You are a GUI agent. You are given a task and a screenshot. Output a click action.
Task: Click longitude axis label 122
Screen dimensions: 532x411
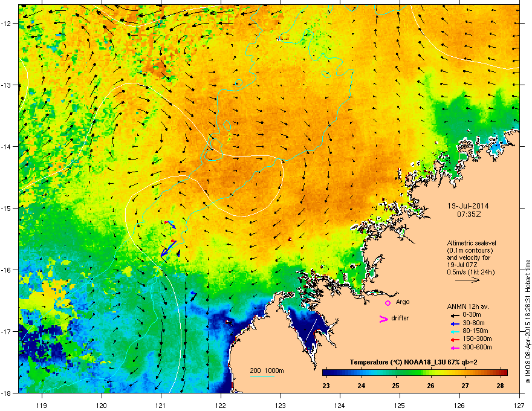click(221, 405)
